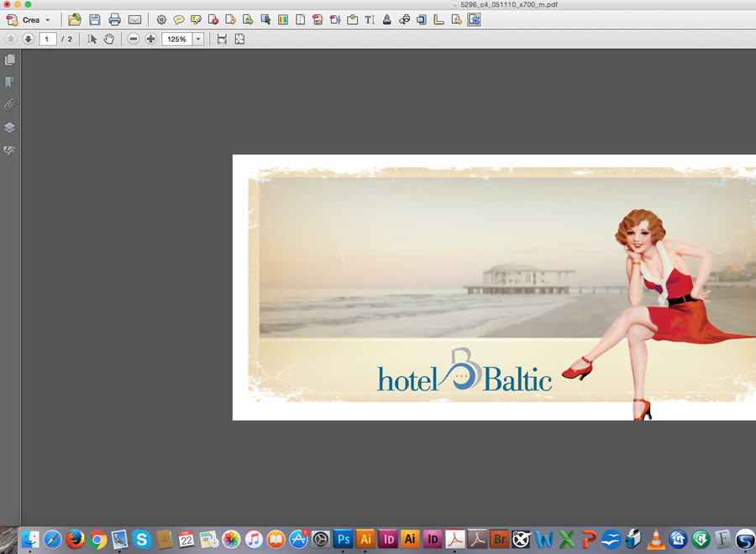Open Photoshop from the Dock
756x554 pixels.
(343, 539)
